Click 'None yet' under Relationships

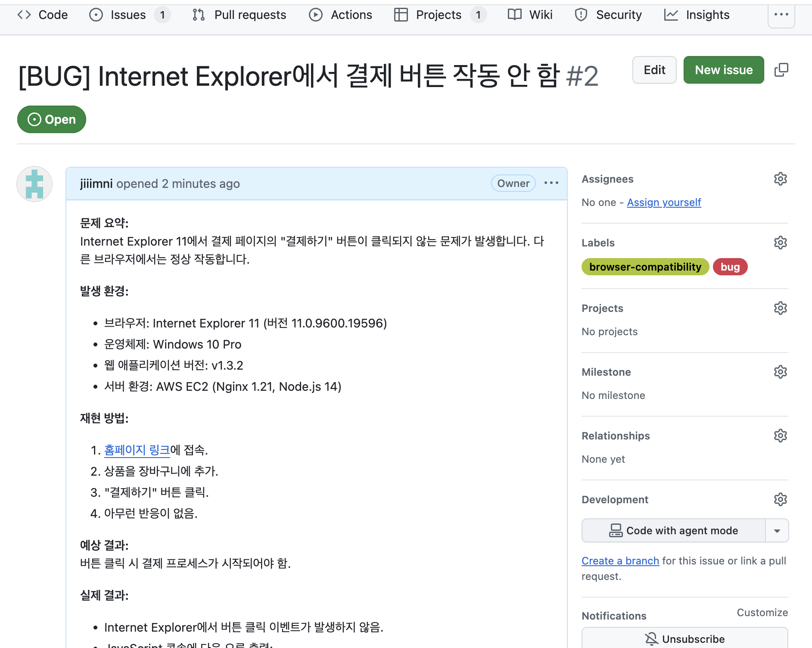(x=603, y=459)
